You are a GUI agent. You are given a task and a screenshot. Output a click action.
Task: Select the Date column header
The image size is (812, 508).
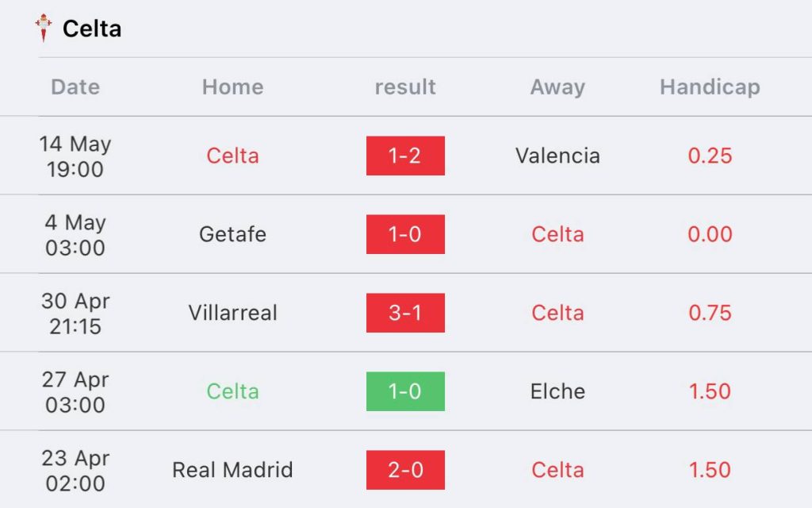click(75, 87)
